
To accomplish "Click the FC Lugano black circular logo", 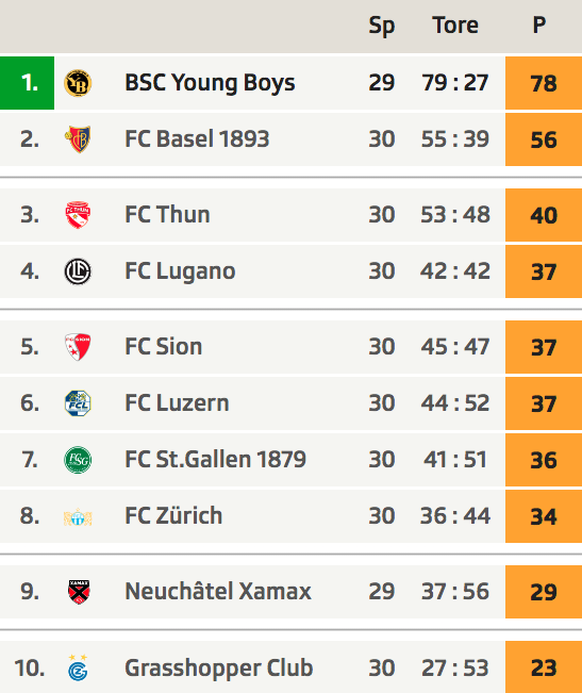I will tap(78, 271).
